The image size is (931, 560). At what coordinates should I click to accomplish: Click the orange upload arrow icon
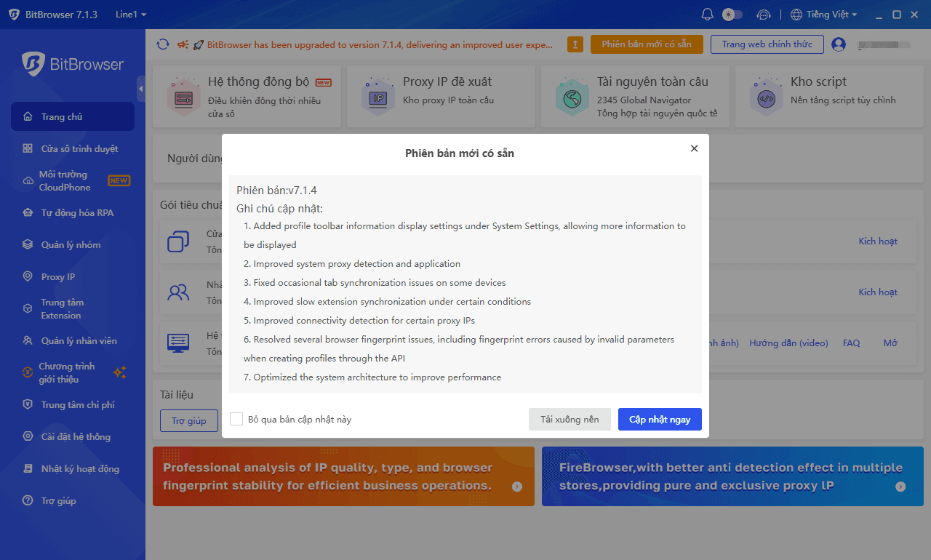coord(575,44)
